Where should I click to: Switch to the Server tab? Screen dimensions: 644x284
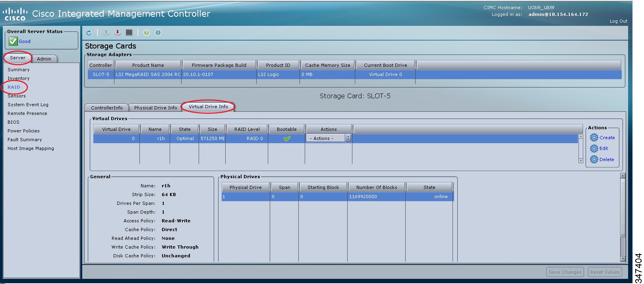17,58
